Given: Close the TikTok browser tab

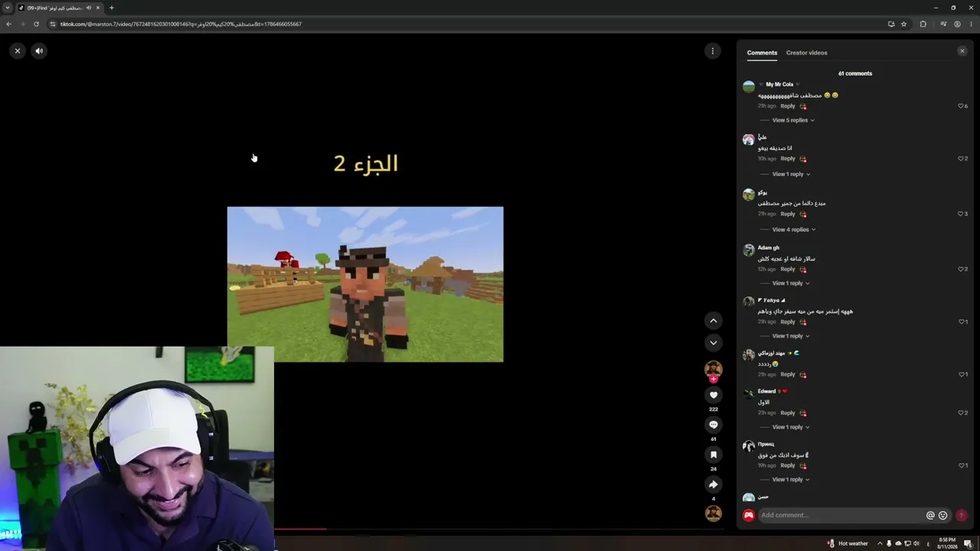Looking at the screenshot, I should pos(98,8).
